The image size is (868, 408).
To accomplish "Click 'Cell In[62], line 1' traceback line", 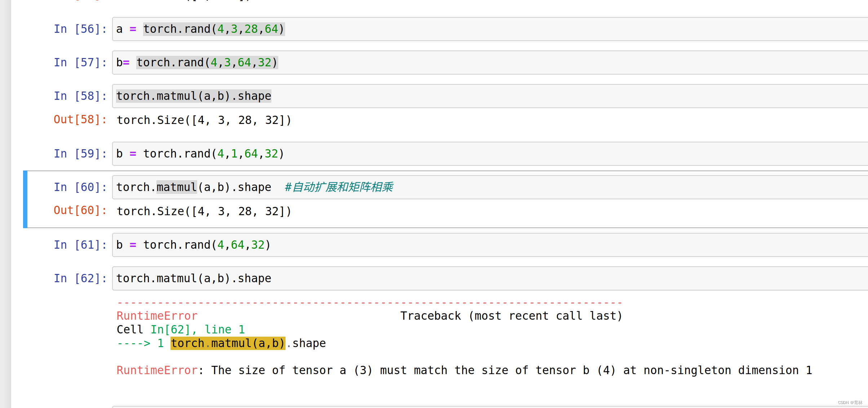I will [x=181, y=329].
